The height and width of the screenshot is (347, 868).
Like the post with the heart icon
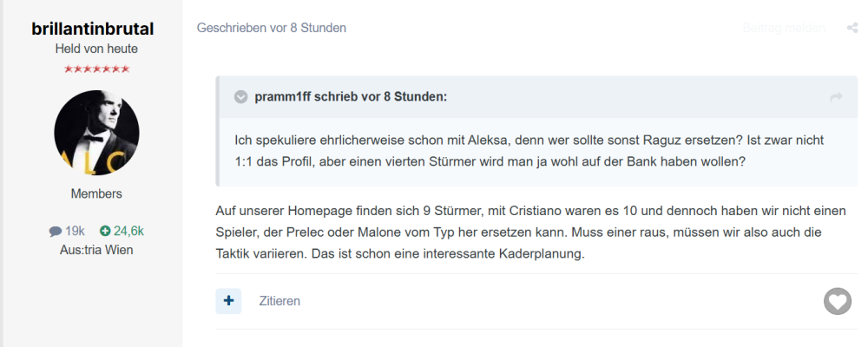pos(837,301)
